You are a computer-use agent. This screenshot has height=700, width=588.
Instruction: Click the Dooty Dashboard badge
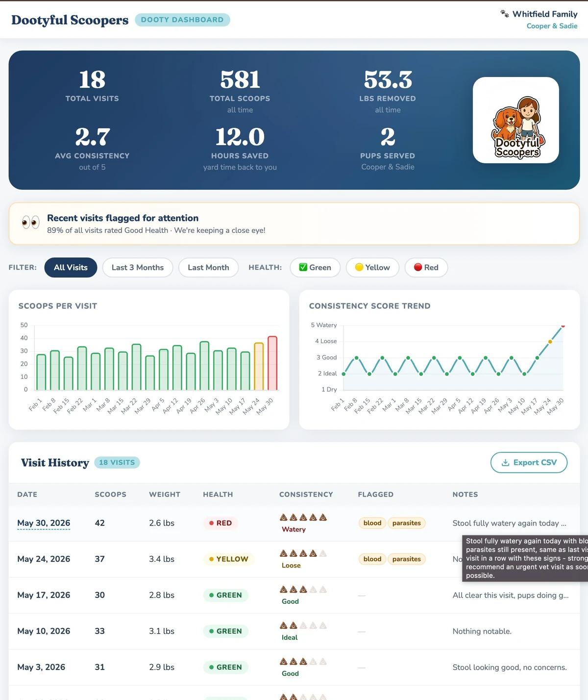[x=182, y=20]
